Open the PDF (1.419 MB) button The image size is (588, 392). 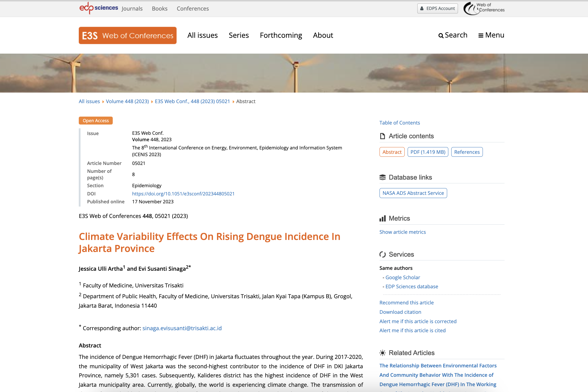pos(428,152)
